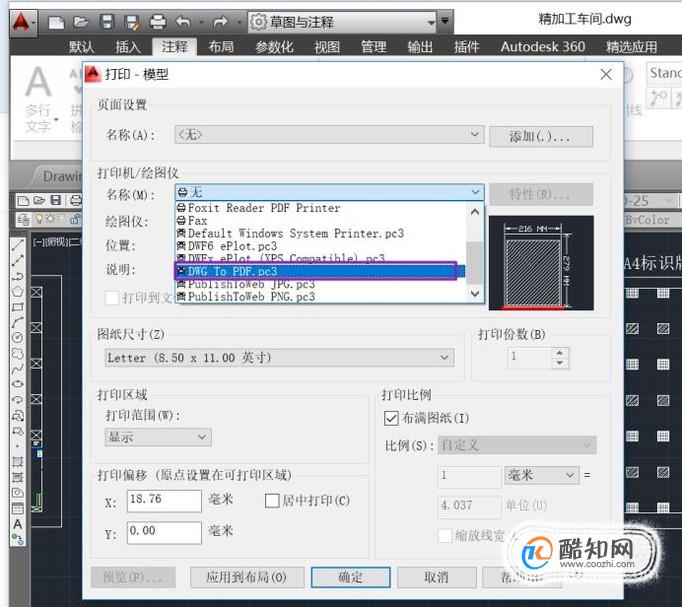
Task: Click the Cancel button in plot dialog
Action: pos(436,577)
